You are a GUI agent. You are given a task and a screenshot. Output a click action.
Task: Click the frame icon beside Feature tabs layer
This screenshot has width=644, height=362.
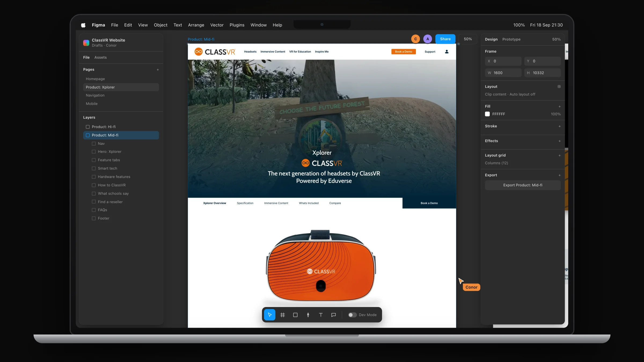tap(94, 160)
